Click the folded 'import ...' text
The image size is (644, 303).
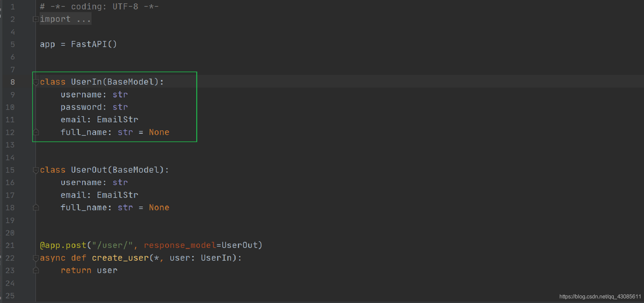(65, 19)
